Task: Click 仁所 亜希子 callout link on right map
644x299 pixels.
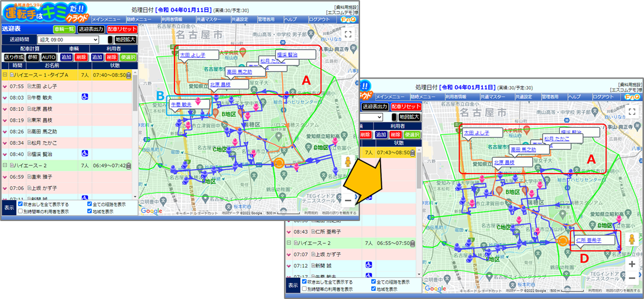Action: click(588, 240)
